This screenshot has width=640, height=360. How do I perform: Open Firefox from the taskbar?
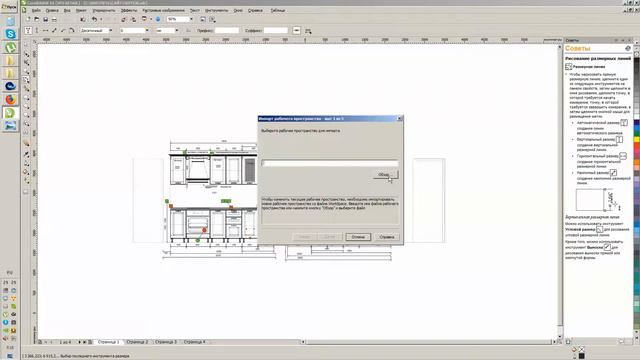pyautogui.click(x=10, y=99)
